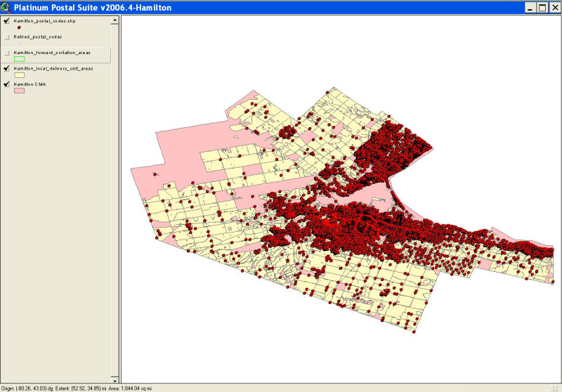Select the Hamilton_postal_codes.shp layer name
This screenshot has width=562, height=392.
pos(44,21)
